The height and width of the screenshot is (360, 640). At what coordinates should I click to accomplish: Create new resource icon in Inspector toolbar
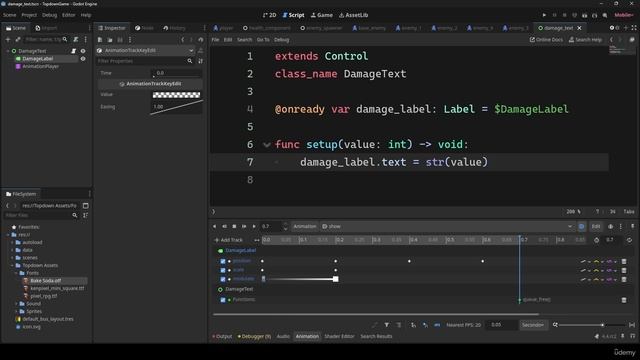click(x=100, y=40)
